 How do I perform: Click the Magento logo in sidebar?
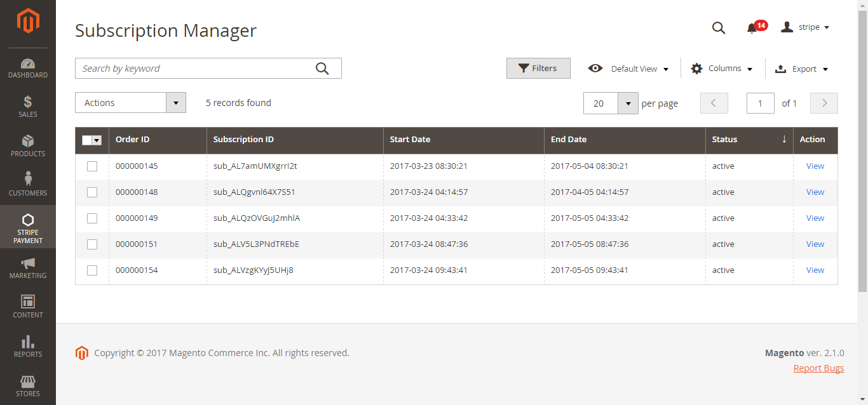28,22
